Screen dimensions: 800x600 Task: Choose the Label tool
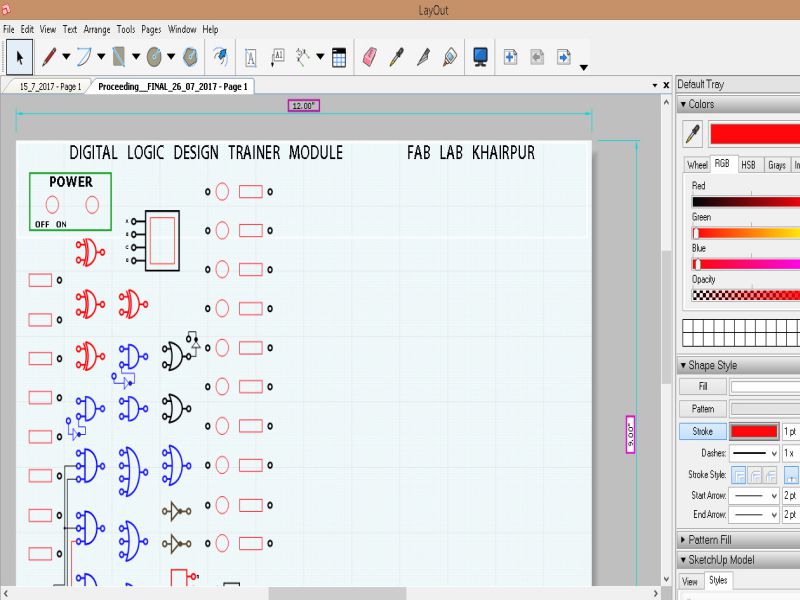[x=278, y=57]
